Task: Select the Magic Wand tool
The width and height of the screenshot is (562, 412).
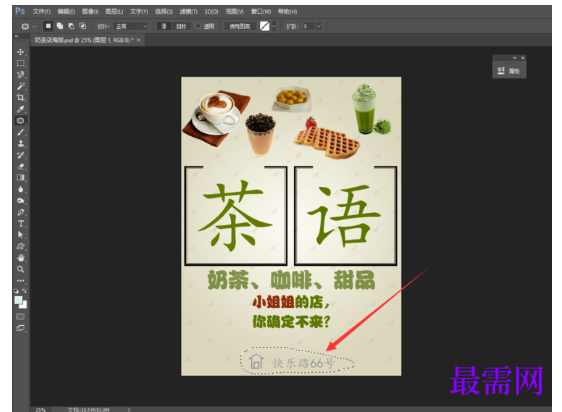Action: pos(20,86)
